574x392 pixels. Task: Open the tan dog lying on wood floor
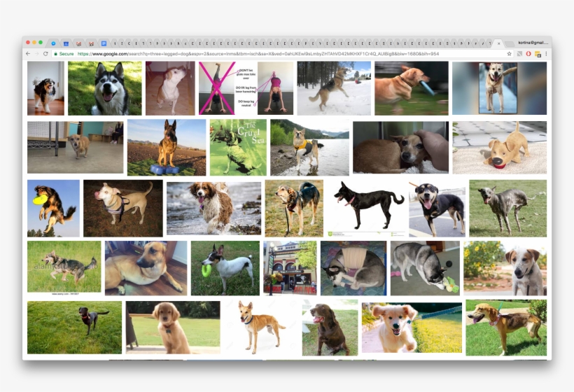pyautogui.click(x=146, y=268)
